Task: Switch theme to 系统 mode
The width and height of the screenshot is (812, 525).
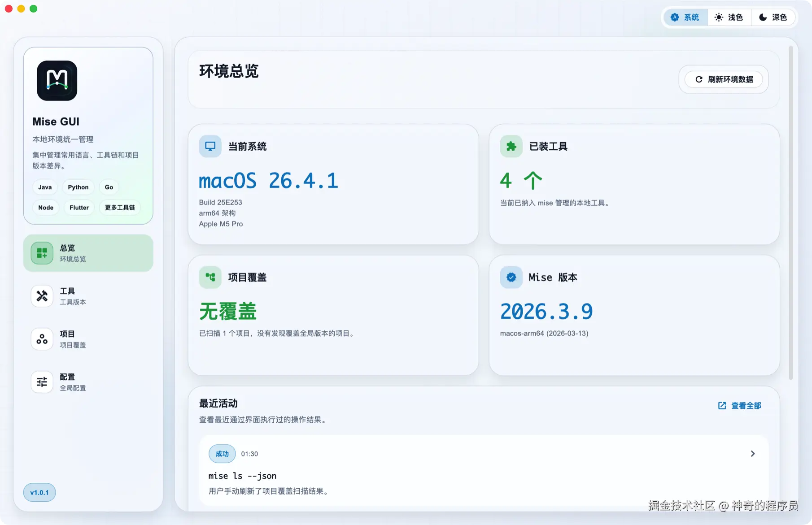Action: (685, 17)
